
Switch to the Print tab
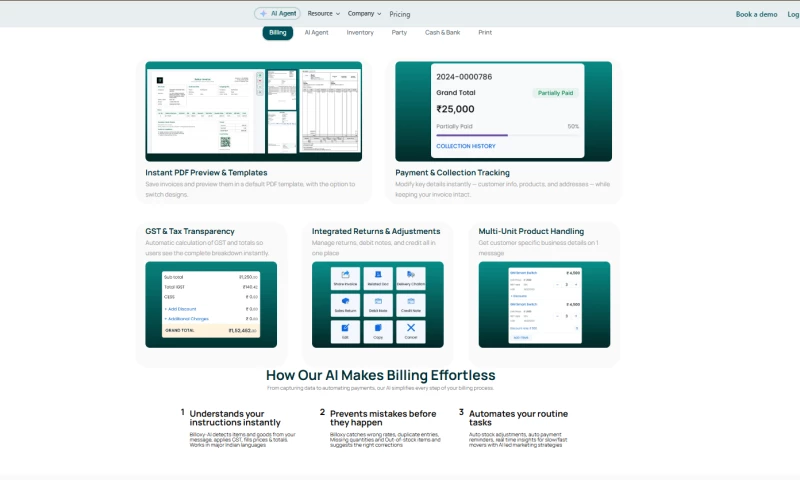click(485, 33)
